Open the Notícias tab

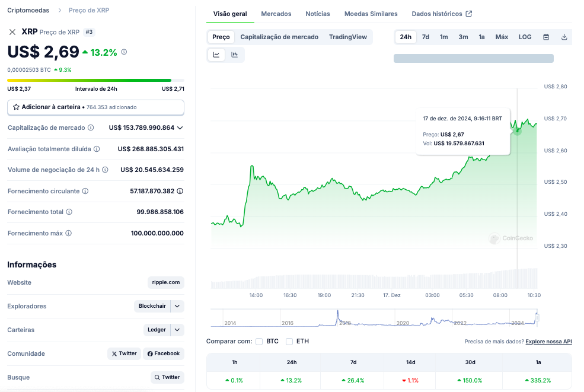coord(318,14)
